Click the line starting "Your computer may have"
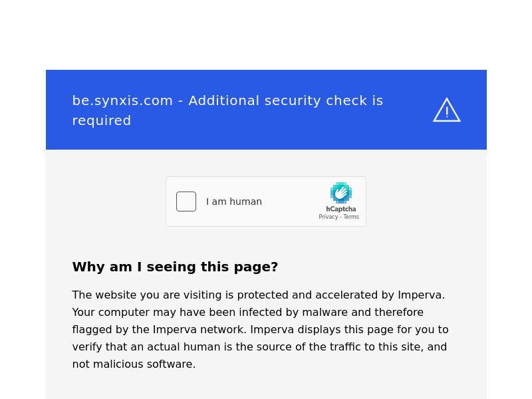The width and height of the screenshot is (532, 399). tap(247, 312)
